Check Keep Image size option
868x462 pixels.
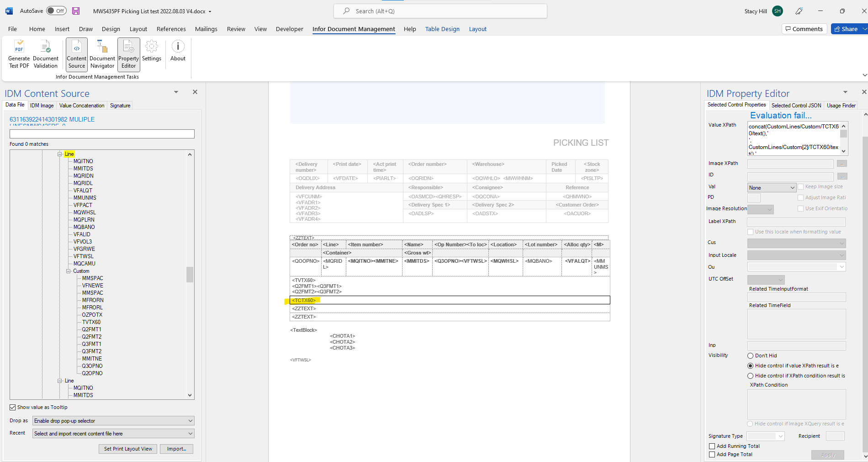(x=800, y=186)
